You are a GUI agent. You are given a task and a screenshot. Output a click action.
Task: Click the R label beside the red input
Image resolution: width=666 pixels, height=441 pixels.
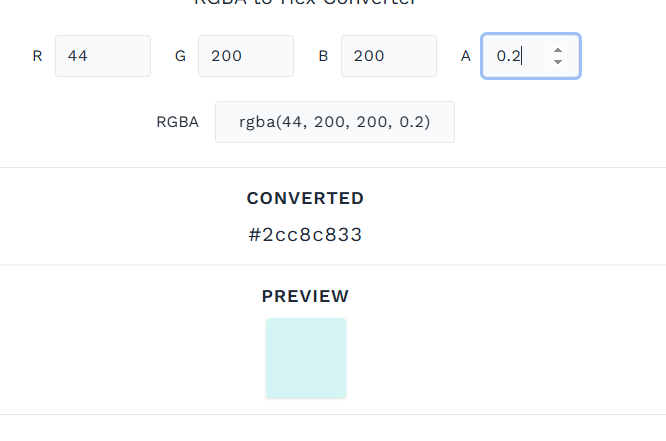click(37, 56)
